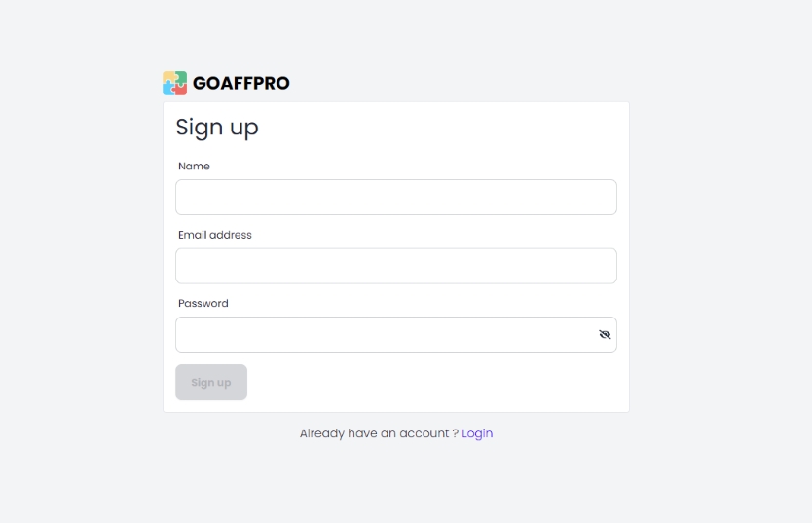Open the Login link
The width and height of the screenshot is (812, 523).
pyautogui.click(x=477, y=433)
